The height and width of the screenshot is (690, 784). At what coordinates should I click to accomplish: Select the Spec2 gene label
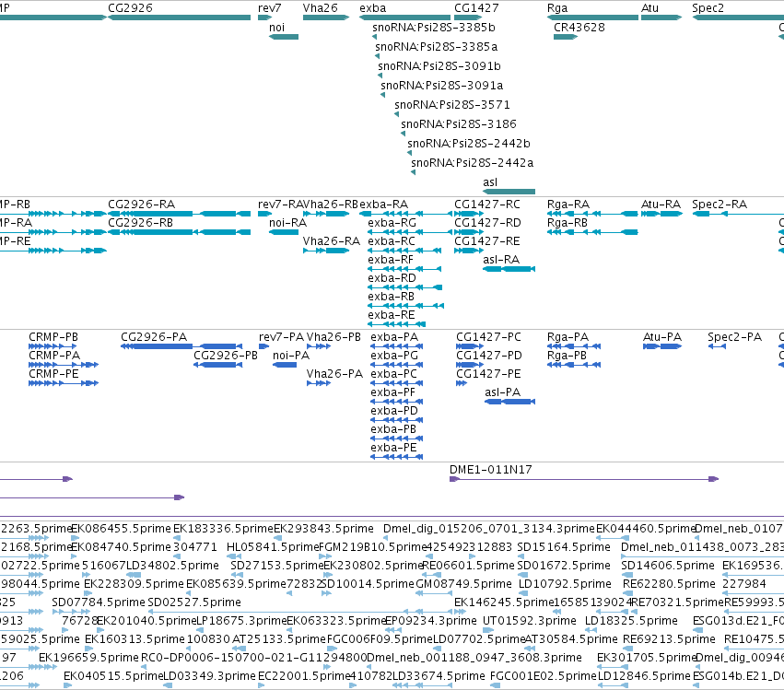point(708,8)
